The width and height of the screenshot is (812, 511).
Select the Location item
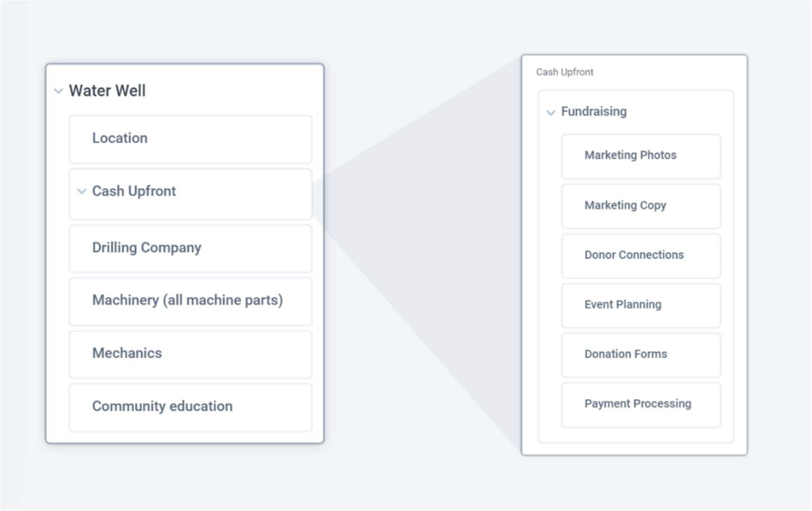click(190, 139)
